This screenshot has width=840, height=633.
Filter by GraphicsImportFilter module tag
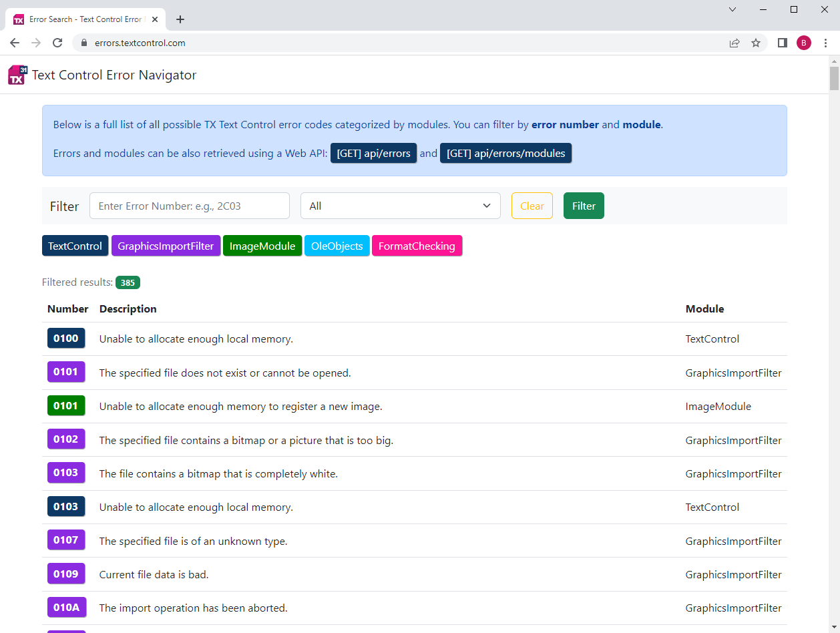tap(166, 246)
